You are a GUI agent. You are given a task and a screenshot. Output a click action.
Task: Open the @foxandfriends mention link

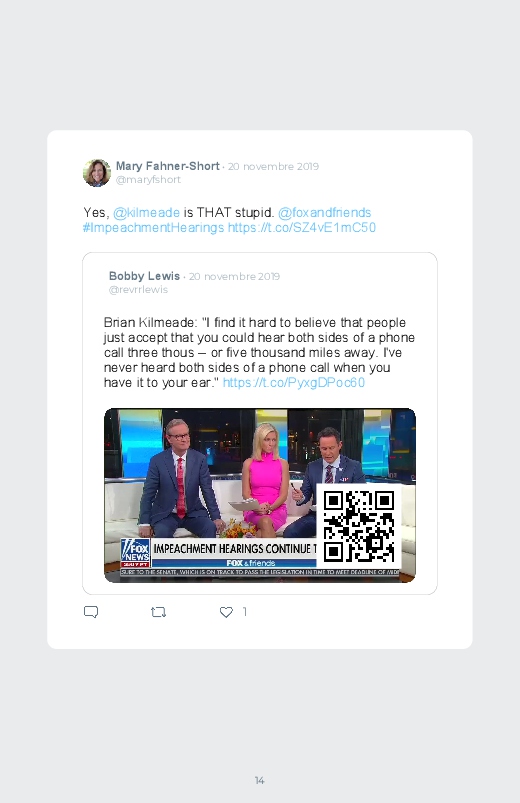[324, 213]
